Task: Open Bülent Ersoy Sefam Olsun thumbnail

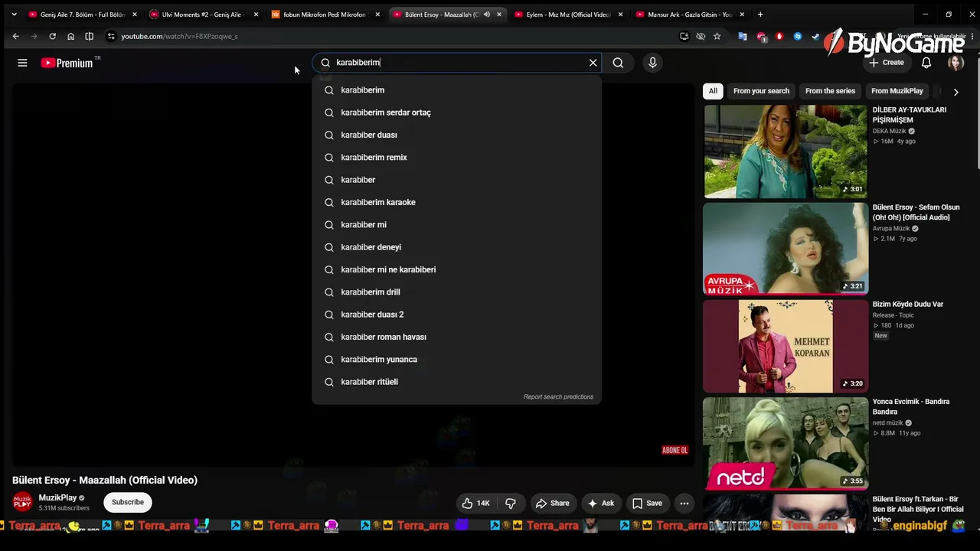Action: (786, 249)
